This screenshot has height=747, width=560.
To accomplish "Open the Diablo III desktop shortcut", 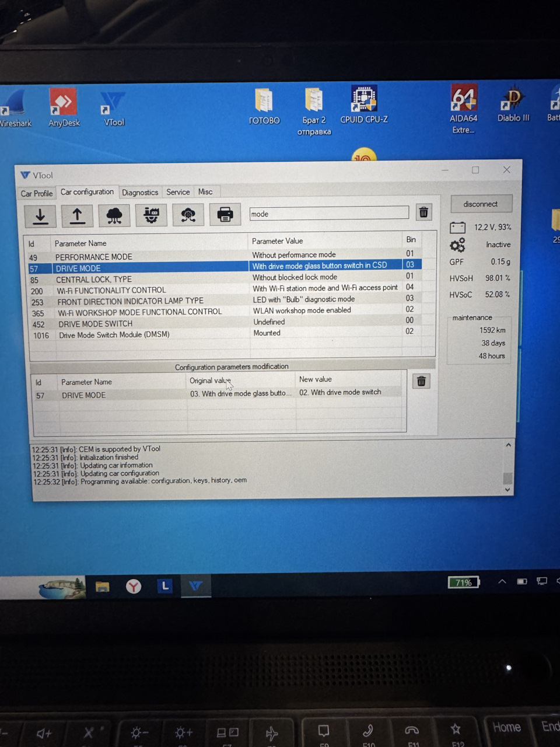I will click(513, 105).
